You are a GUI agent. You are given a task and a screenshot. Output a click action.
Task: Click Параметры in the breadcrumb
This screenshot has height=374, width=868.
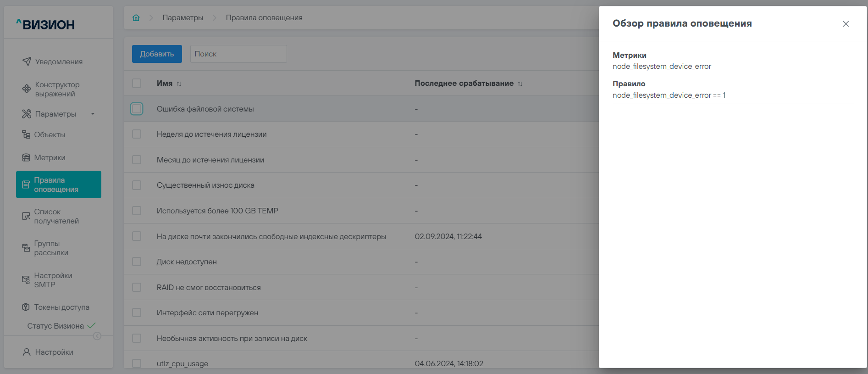pos(182,18)
